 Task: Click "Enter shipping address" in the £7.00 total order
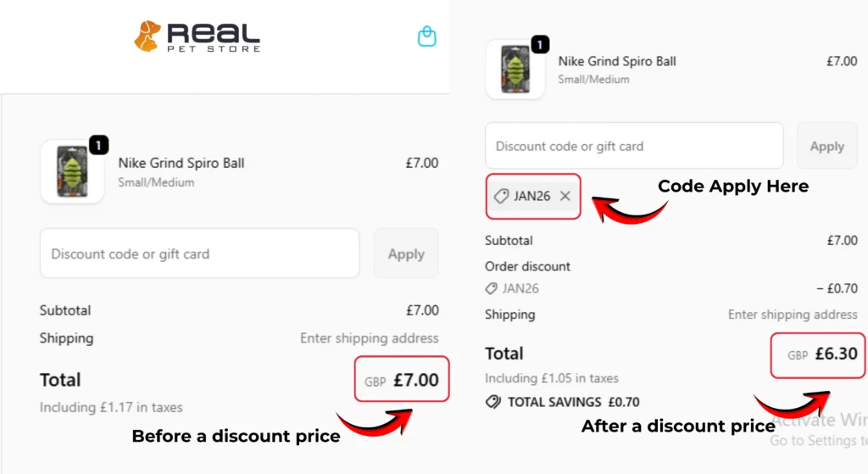point(369,338)
